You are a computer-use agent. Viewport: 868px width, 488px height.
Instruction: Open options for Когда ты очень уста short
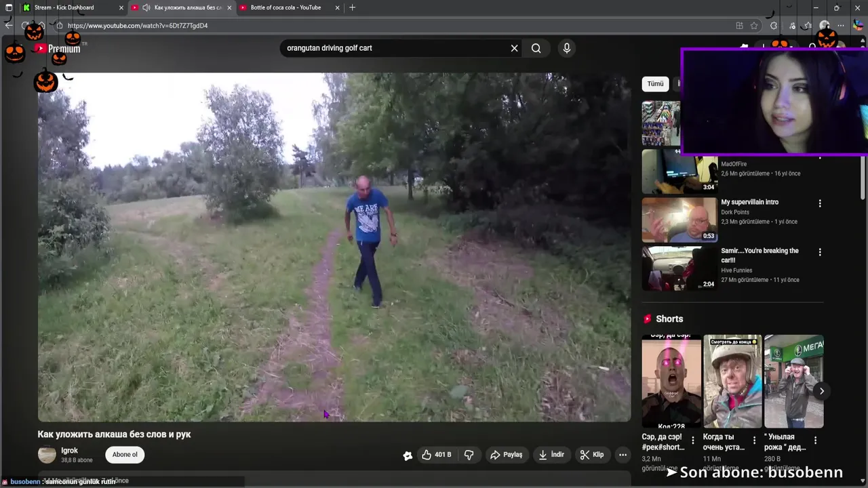(754, 441)
